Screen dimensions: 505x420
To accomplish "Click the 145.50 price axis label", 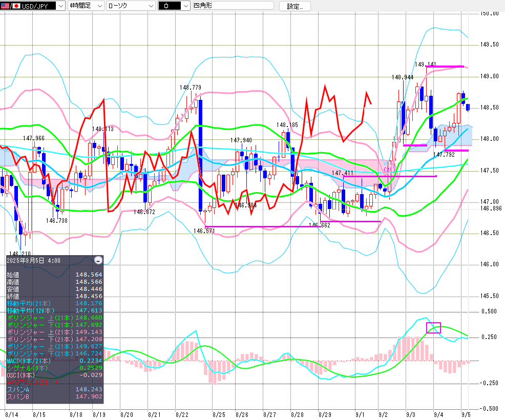I will pos(490,296).
